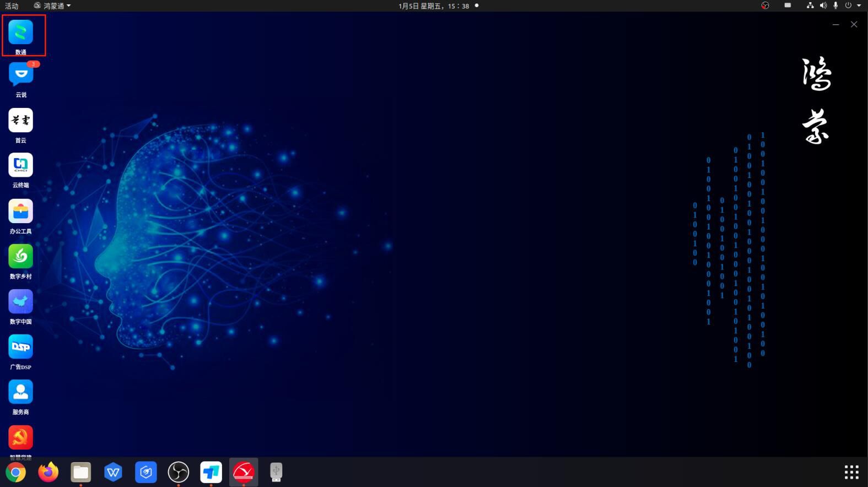Click the 活动 Activities menu
This screenshot has width=868, height=487.
12,6
